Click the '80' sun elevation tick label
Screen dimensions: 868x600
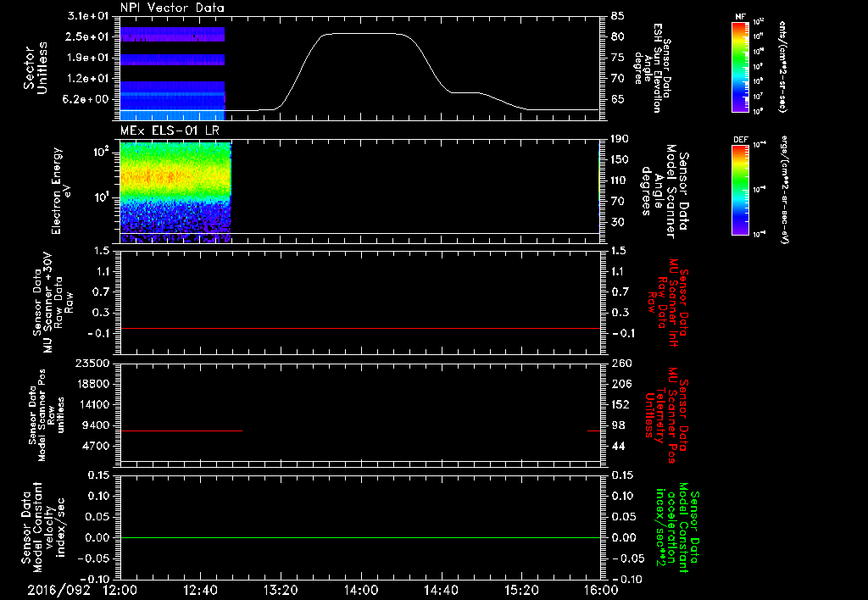click(618, 36)
